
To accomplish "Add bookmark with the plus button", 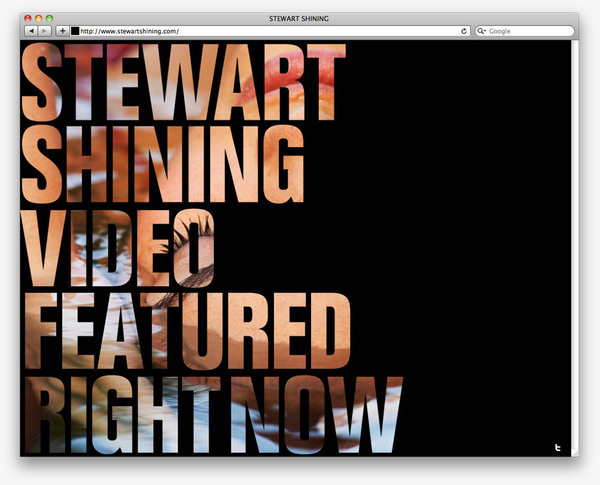I will (x=62, y=31).
